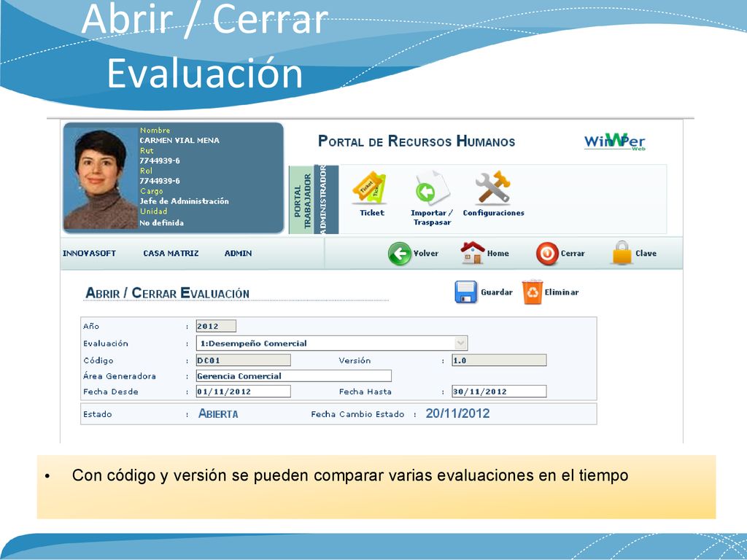Expand the Evaluación dropdown list

click(460, 343)
